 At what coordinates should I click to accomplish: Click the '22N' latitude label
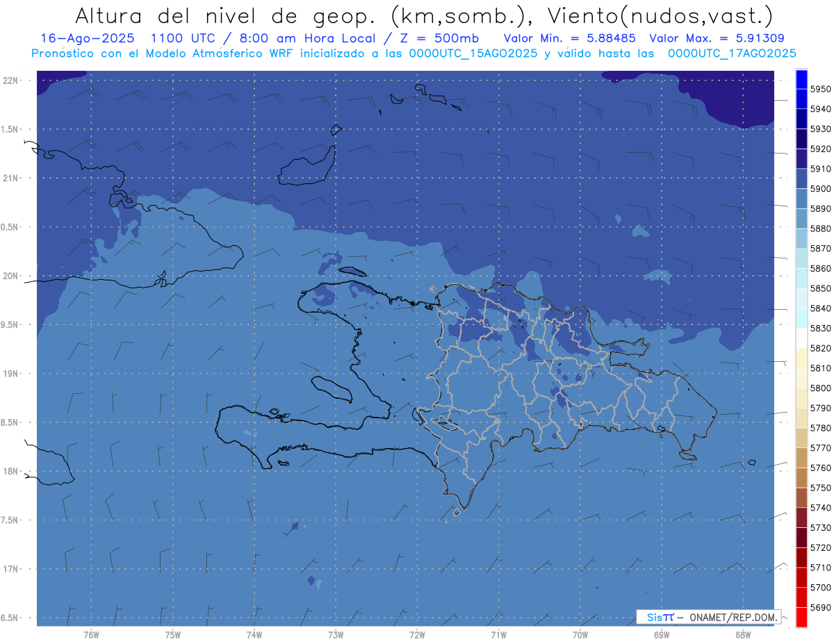coord(10,81)
